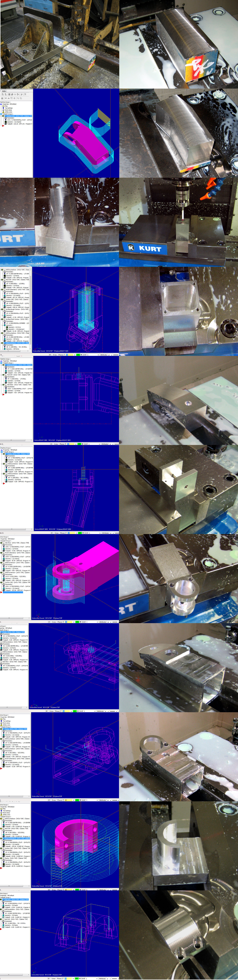Click the Attributes button under the Helix Bore screenshot
Viewport: 238px width, 980px height.
(103, 622)
